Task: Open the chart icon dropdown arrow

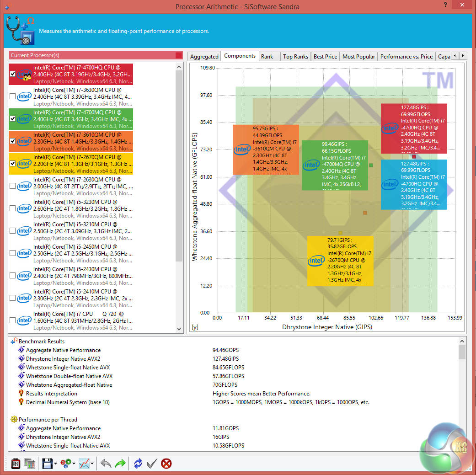Action: (92, 464)
